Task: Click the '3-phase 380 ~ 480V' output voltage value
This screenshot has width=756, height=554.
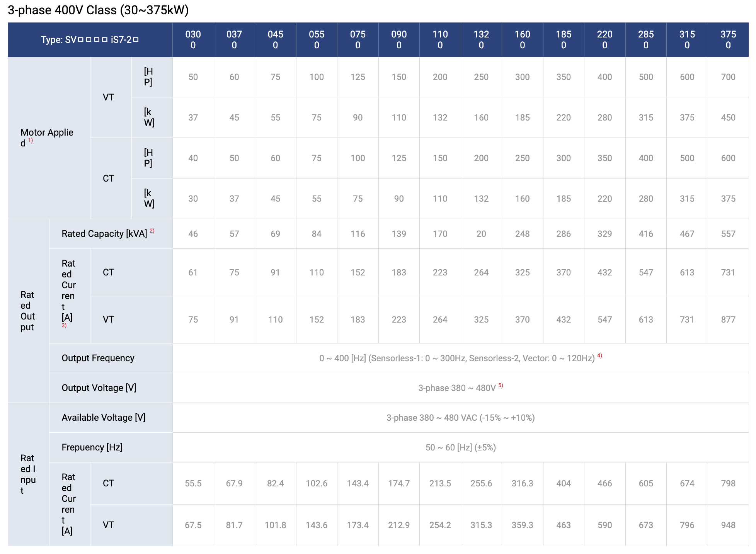Action: [457, 388]
